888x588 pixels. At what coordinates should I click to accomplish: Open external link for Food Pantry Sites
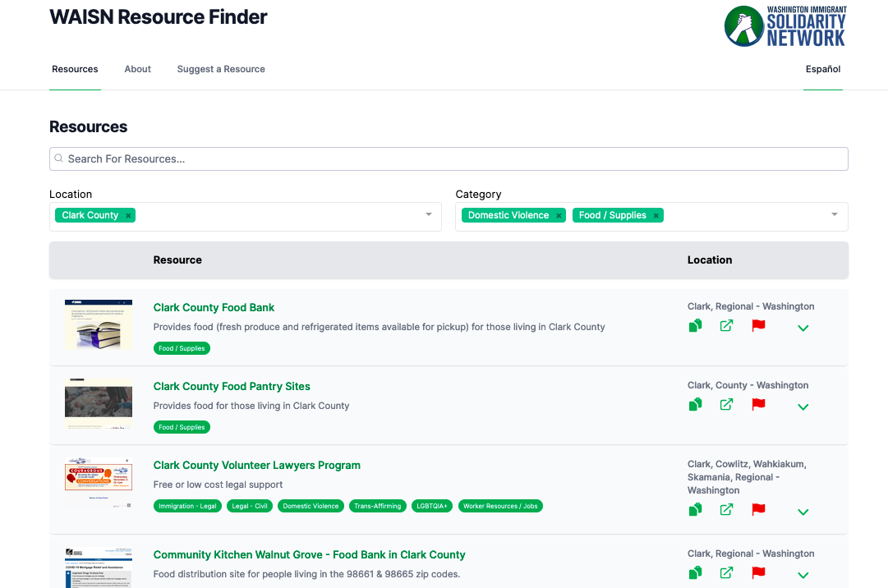pyautogui.click(x=727, y=404)
